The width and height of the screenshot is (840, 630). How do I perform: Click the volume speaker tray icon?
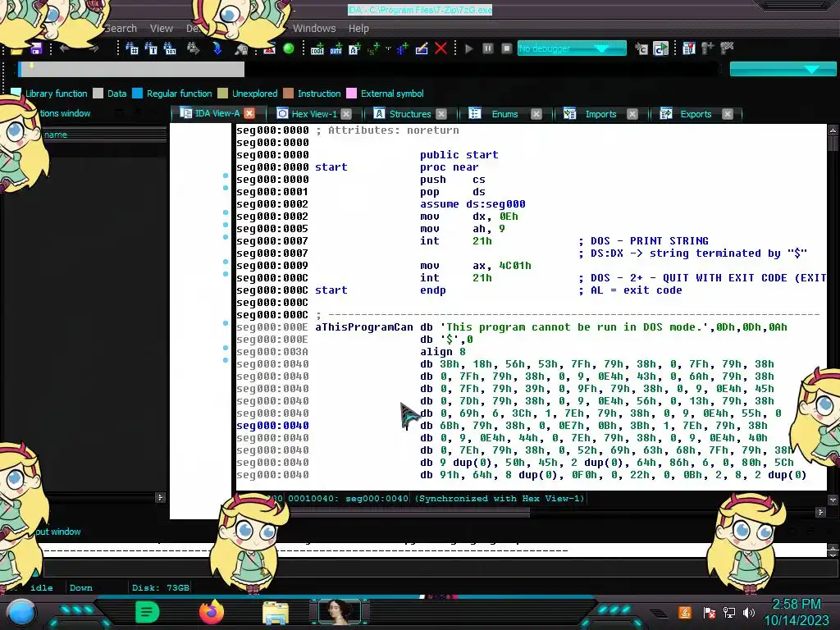[x=749, y=613]
